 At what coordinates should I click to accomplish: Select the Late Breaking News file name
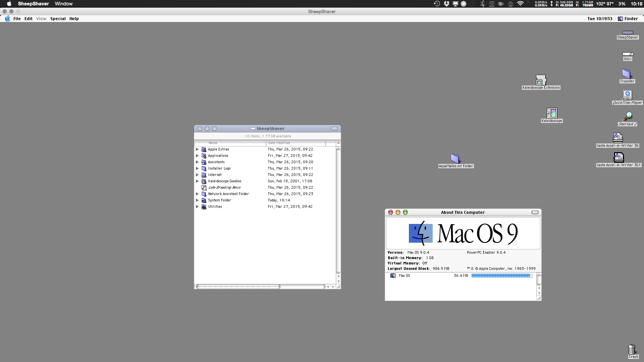point(224,188)
